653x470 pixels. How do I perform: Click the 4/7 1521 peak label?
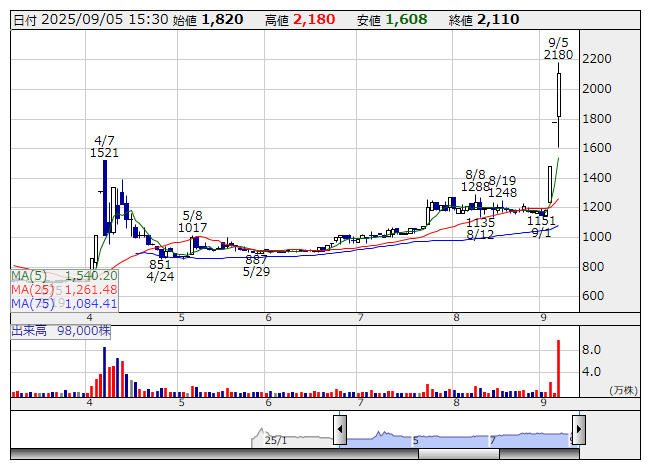(x=104, y=147)
